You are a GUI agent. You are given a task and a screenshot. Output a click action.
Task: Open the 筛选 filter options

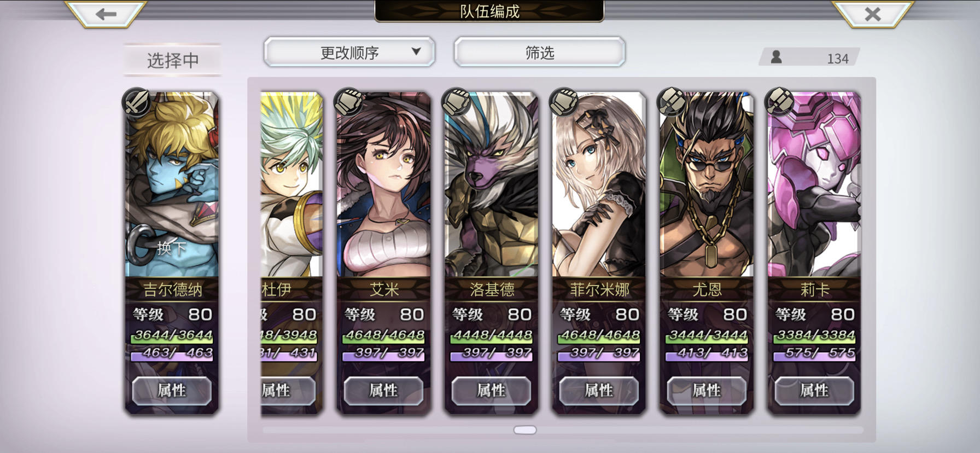[x=540, y=53]
